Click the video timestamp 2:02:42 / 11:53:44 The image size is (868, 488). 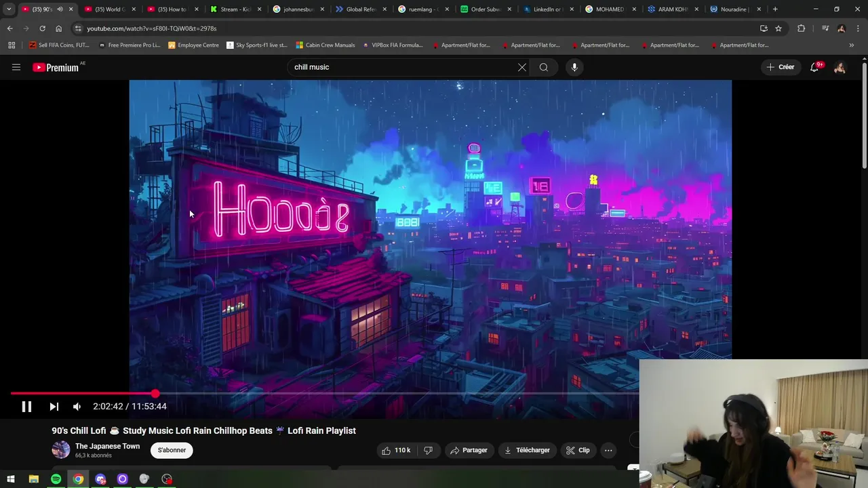(x=130, y=407)
